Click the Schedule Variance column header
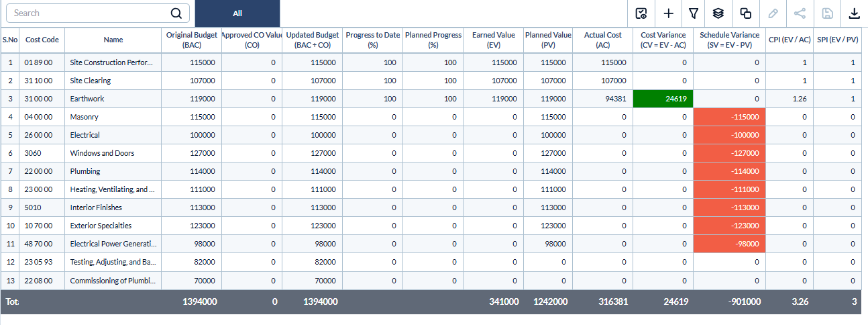Image resolution: width=868 pixels, height=325 pixels. [x=730, y=40]
